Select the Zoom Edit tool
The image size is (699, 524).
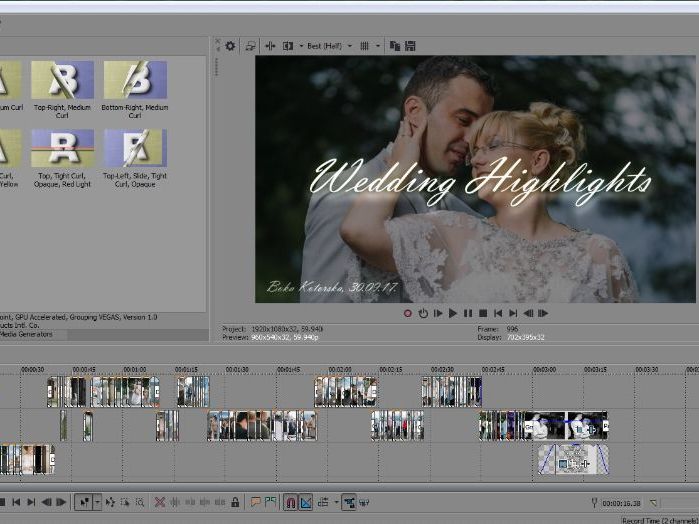pyautogui.click(x=140, y=503)
